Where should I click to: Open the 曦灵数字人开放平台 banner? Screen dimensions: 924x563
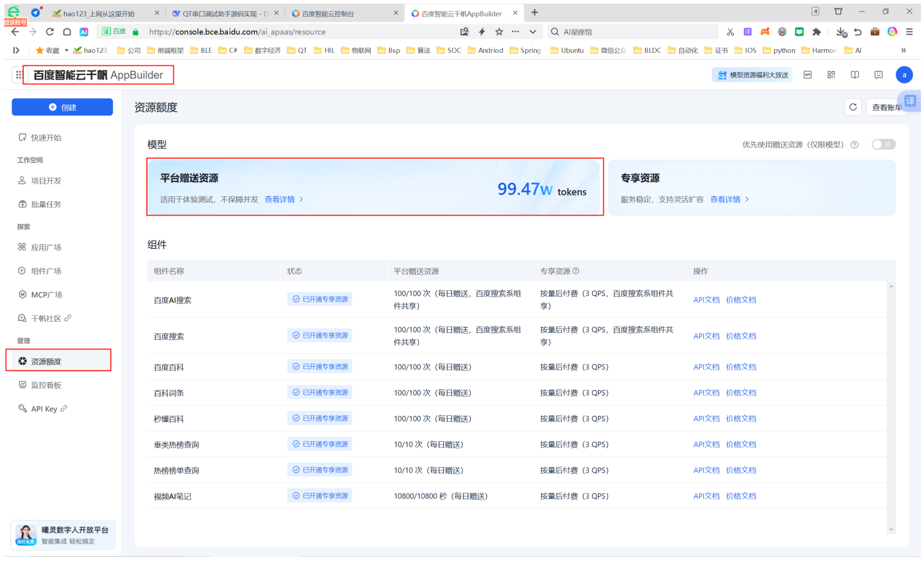coord(63,535)
